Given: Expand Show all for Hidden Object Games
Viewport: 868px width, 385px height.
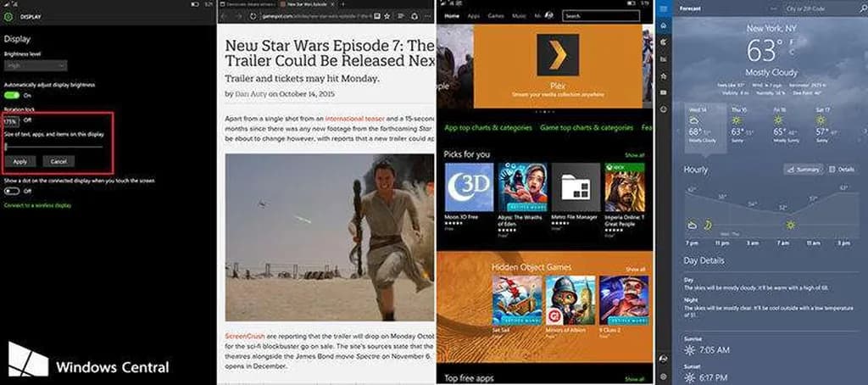Looking at the screenshot, I should point(634,269).
